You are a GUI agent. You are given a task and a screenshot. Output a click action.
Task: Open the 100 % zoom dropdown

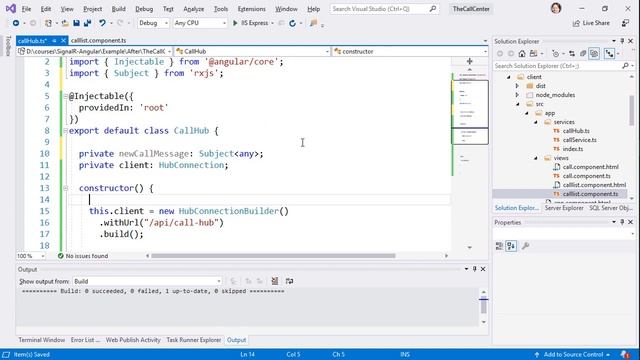click(31, 256)
